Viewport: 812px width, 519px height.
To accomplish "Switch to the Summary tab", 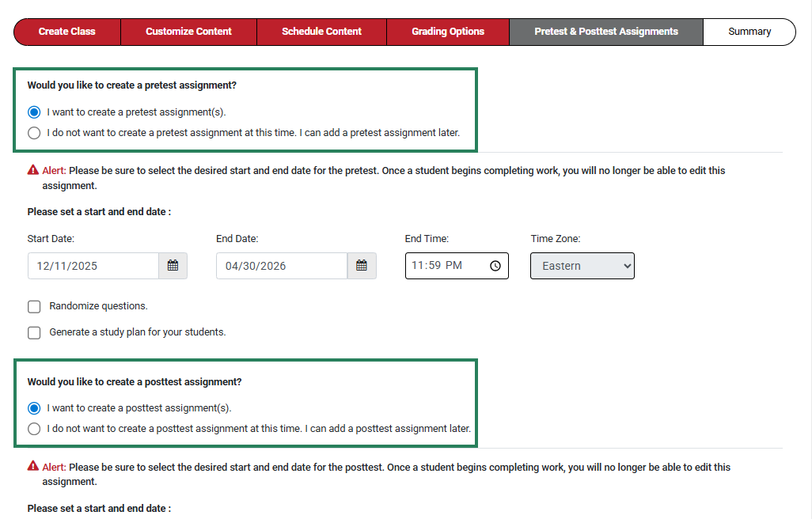I will point(749,32).
